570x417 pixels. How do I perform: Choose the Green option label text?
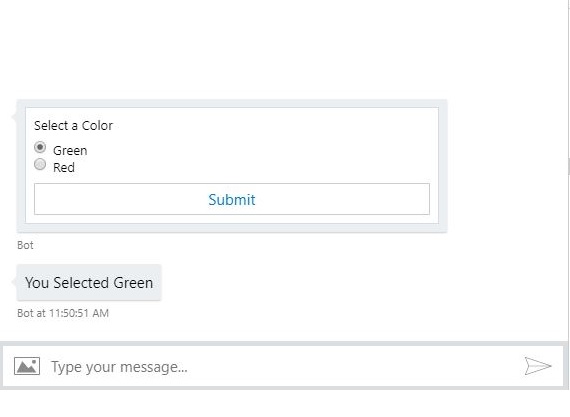coord(70,151)
